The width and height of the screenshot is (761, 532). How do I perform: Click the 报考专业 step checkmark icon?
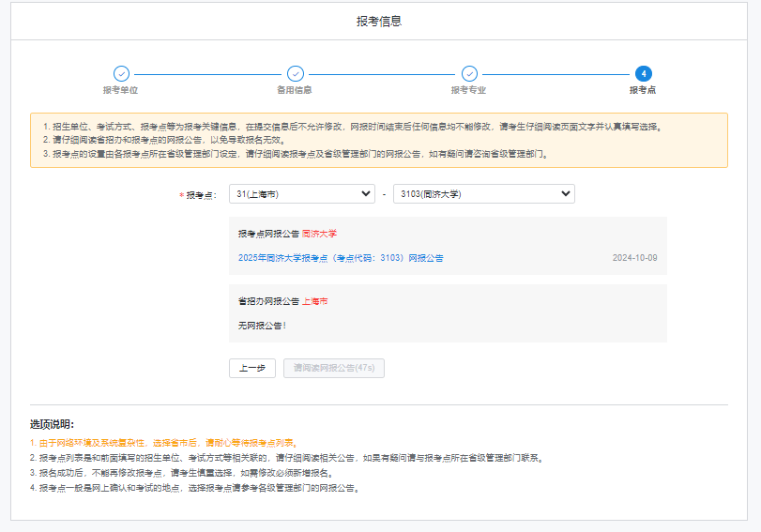[x=469, y=73]
